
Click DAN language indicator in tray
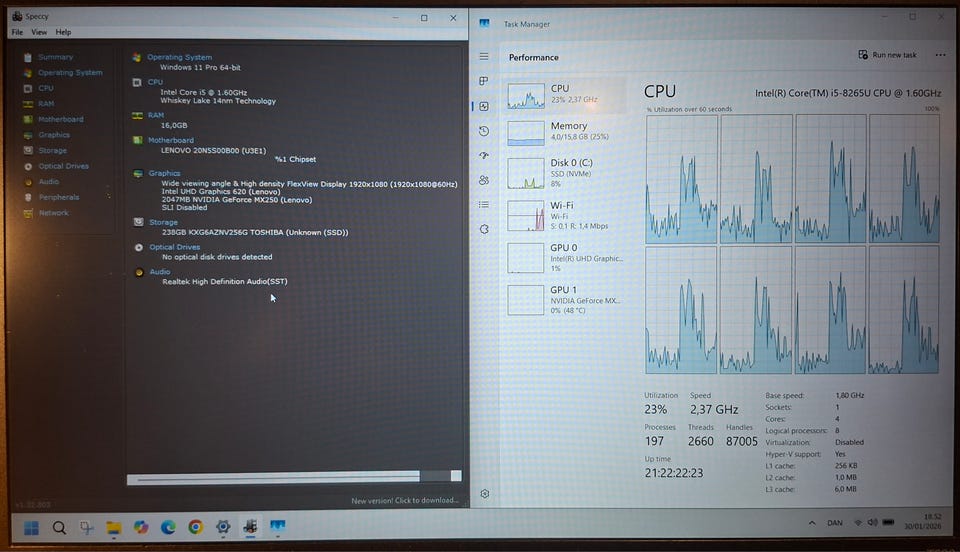click(834, 523)
